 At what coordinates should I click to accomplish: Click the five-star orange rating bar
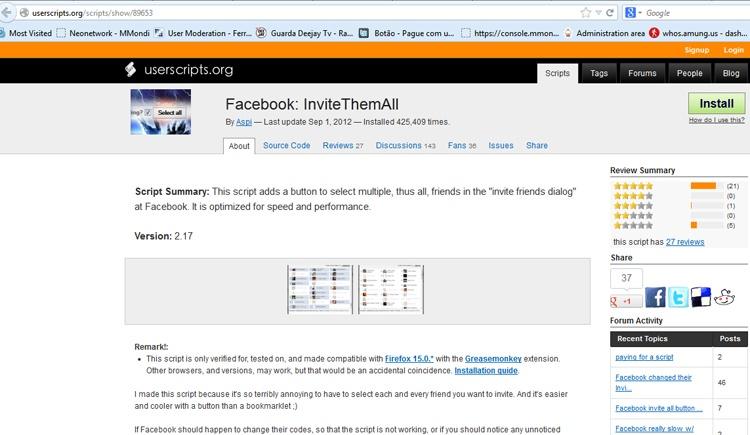coord(703,186)
